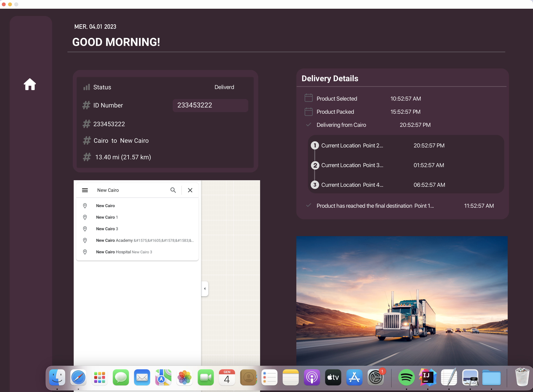This screenshot has width=533, height=392.
Task: Click the 'Delivery Details' heading
Action: pos(330,79)
